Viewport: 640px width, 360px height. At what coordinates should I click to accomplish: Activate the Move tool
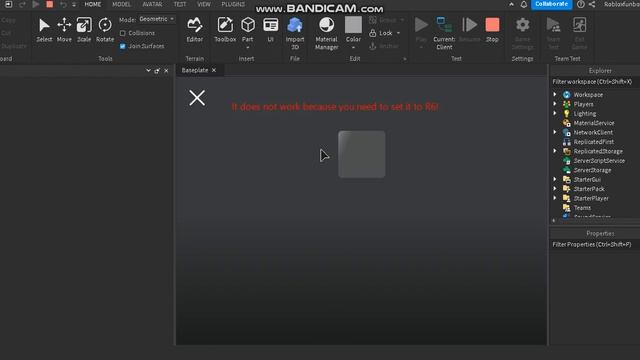point(64,30)
